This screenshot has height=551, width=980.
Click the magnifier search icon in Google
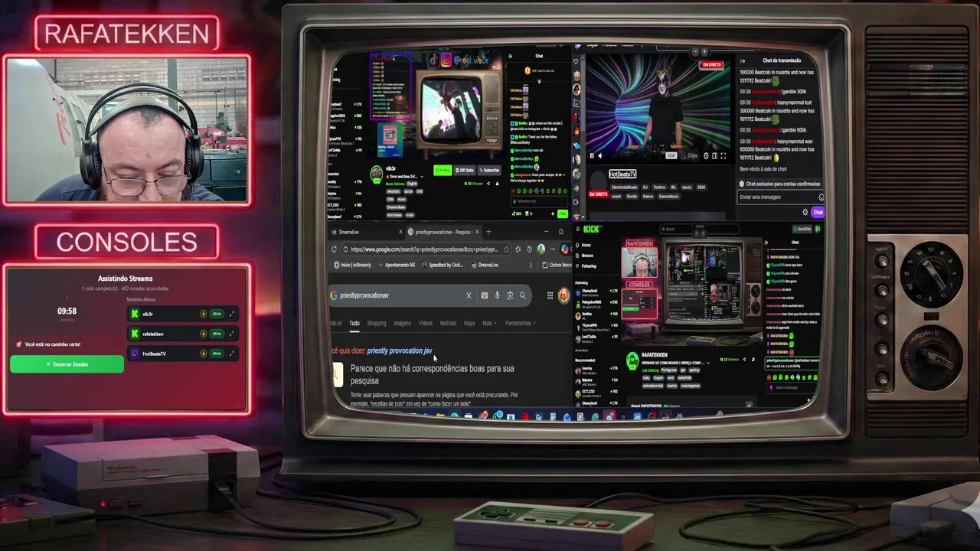[x=523, y=295]
